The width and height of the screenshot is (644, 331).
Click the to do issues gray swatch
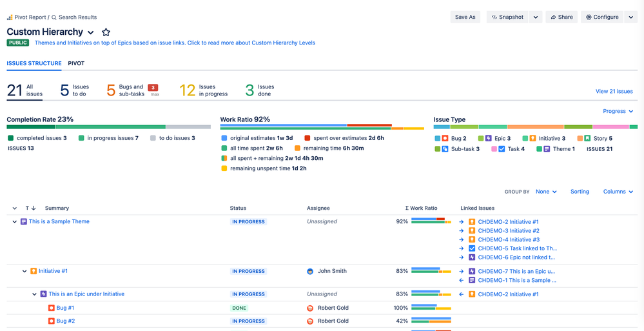point(153,138)
